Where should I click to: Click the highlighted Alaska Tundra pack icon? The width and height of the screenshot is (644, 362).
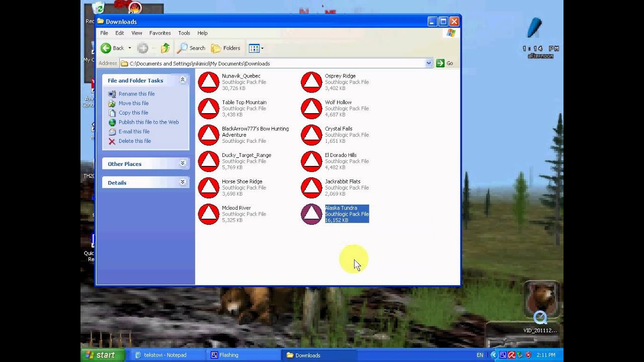click(311, 214)
